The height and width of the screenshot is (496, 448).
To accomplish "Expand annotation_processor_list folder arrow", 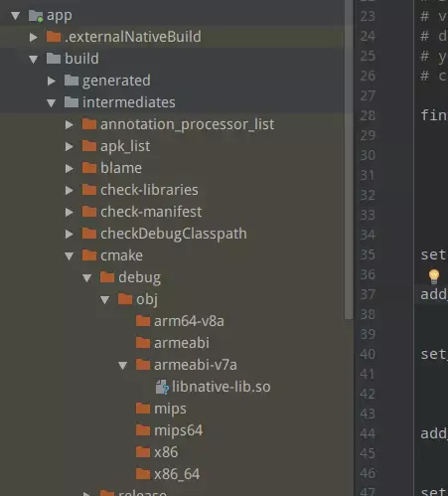I will [x=69, y=125].
